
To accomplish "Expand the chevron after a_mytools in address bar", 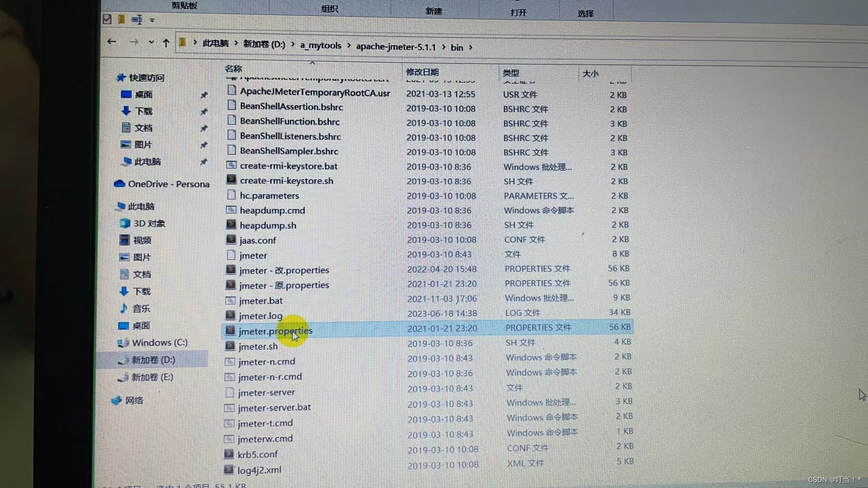I will (349, 46).
